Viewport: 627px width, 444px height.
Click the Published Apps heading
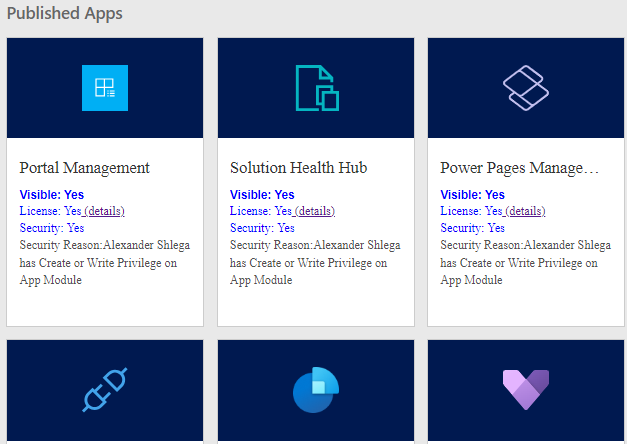coord(65,13)
